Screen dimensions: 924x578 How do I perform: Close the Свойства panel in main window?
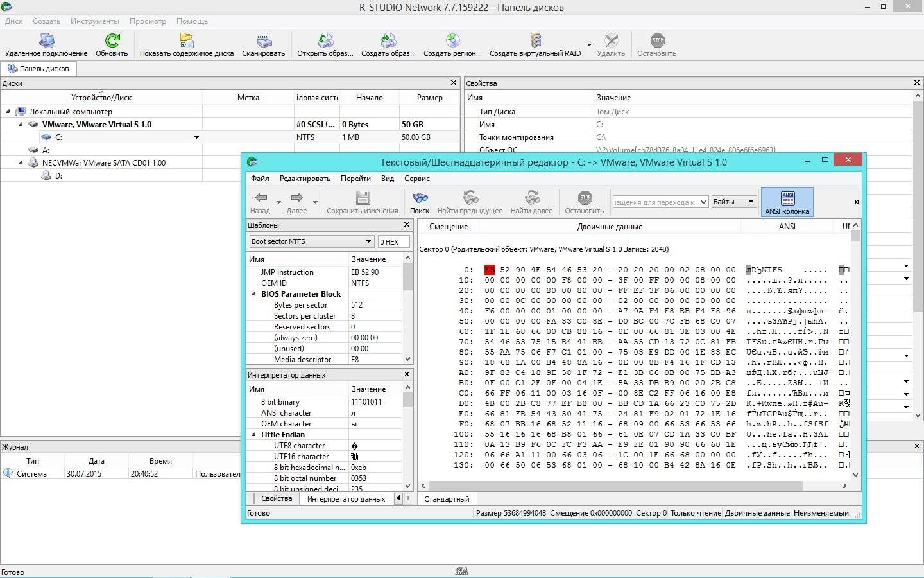tap(917, 83)
